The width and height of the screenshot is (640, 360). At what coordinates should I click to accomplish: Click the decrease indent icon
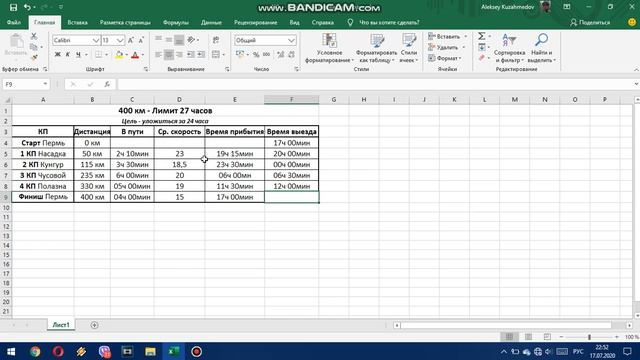(x=191, y=55)
